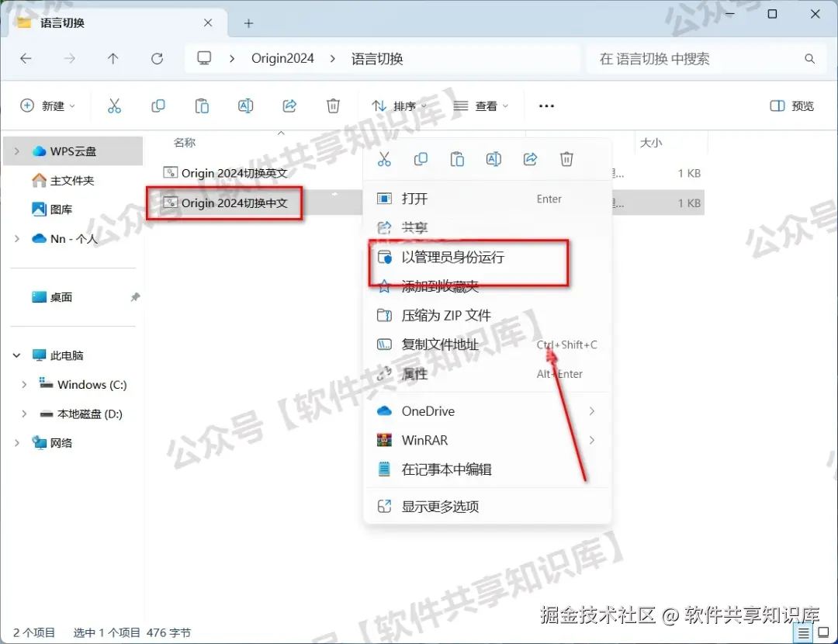Click the cut icon in the main toolbar
The width and height of the screenshot is (838, 644).
tap(114, 106)
